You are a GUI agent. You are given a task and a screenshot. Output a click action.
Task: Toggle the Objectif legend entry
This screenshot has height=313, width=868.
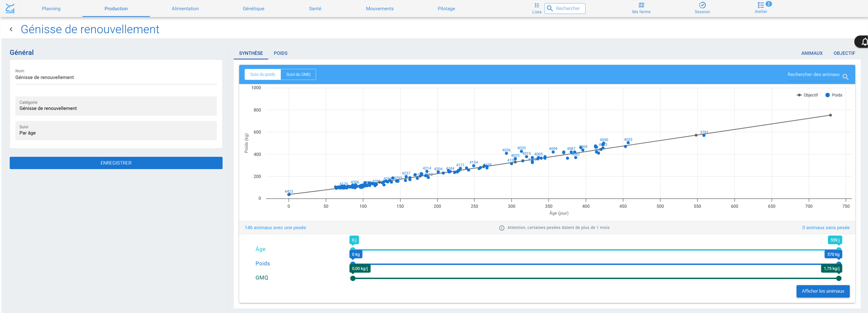[x=807, y=95]
